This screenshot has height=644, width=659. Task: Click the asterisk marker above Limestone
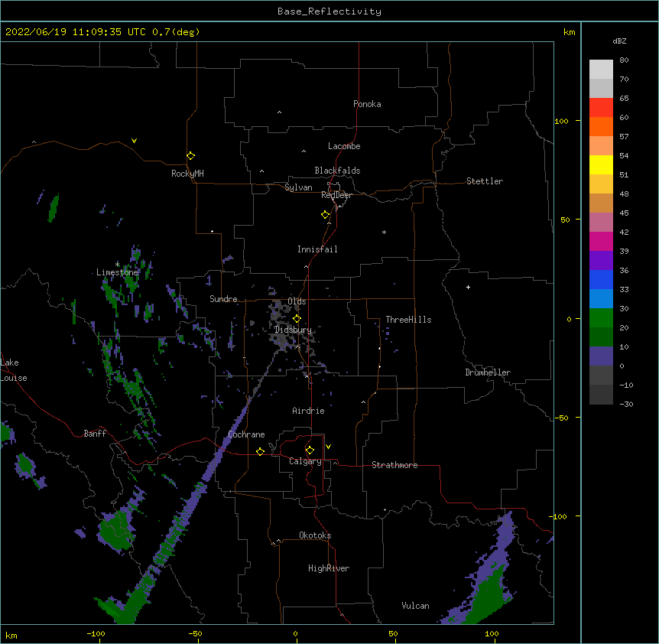pyautogui.click(x=118, y=264)
